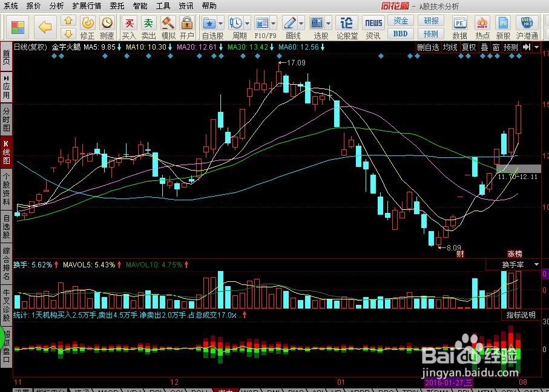The height and width of the screenshot is (392, 549).
Task: Click the toolbar 预测 button below 研报
Action: click(x=431, y=34)
